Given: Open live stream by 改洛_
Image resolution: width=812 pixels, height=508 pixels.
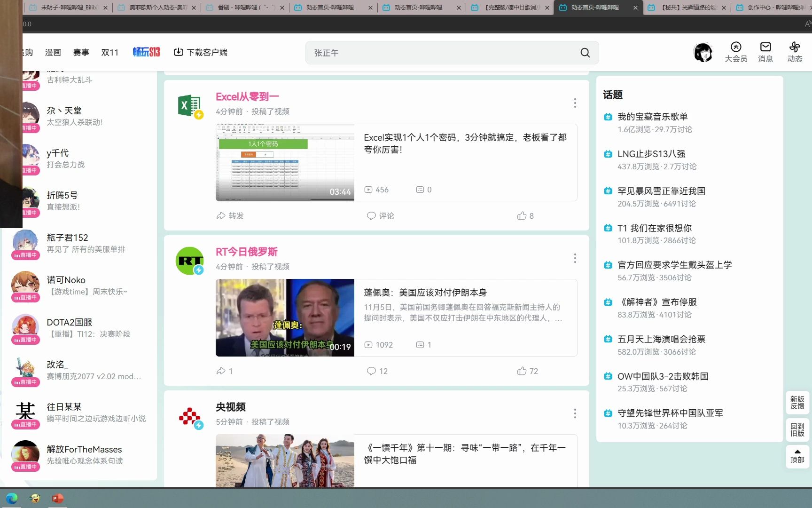Looking at the screenshot, I should click(x=80, y=370).
